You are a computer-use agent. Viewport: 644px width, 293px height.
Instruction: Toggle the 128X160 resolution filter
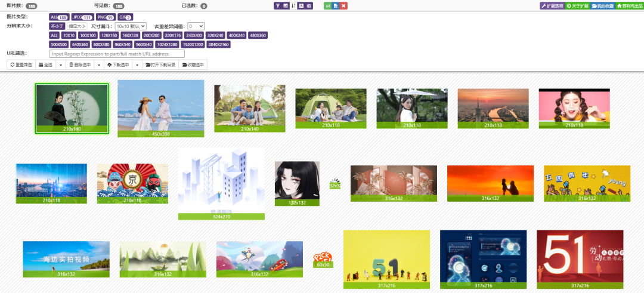[x=109, y=35]
